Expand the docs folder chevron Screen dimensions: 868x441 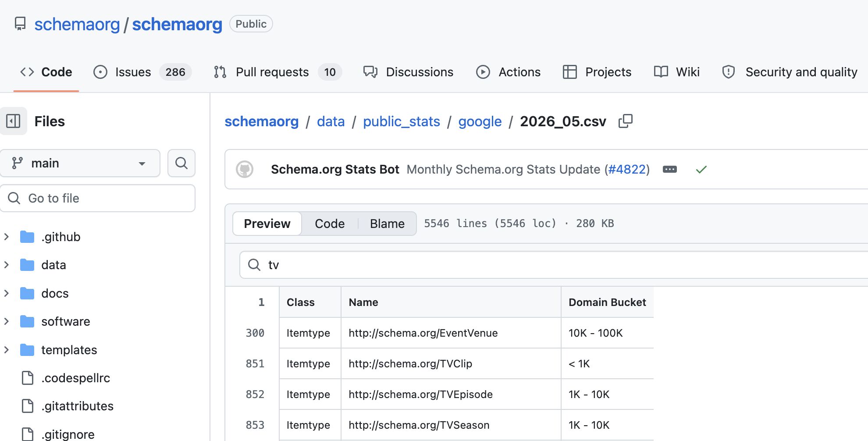[7, 293]
